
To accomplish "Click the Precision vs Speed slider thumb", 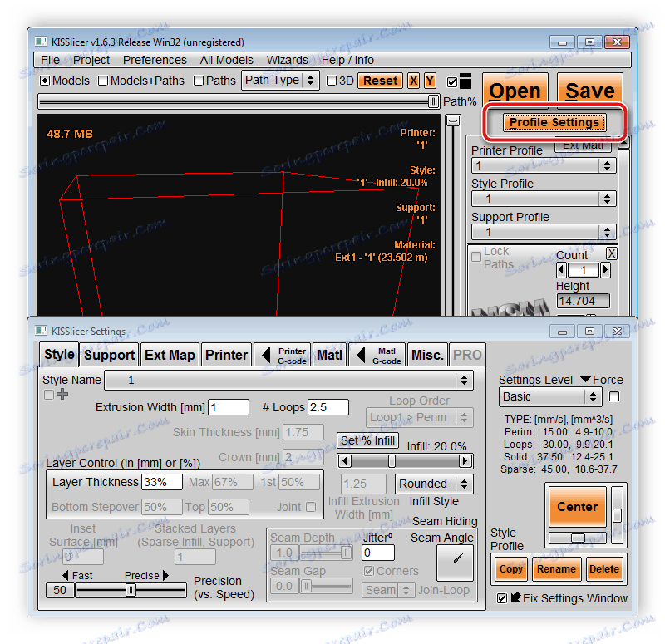I will tap(131, 590).
